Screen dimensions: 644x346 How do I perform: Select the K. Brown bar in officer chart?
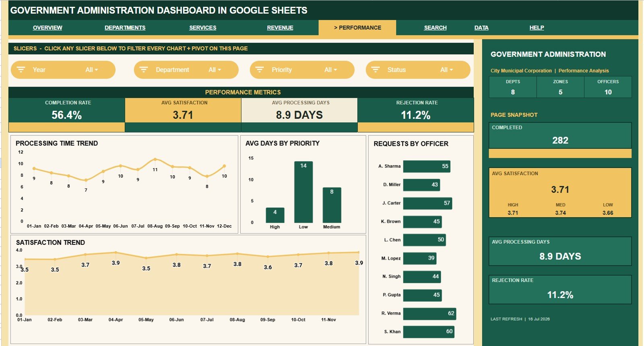(x=423, y=222)
